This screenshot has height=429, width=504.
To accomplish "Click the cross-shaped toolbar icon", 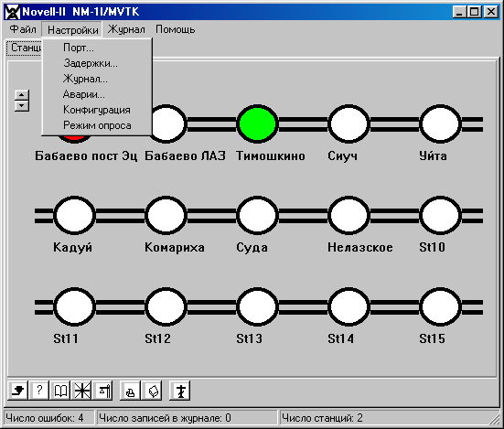I will click(180, 391).
